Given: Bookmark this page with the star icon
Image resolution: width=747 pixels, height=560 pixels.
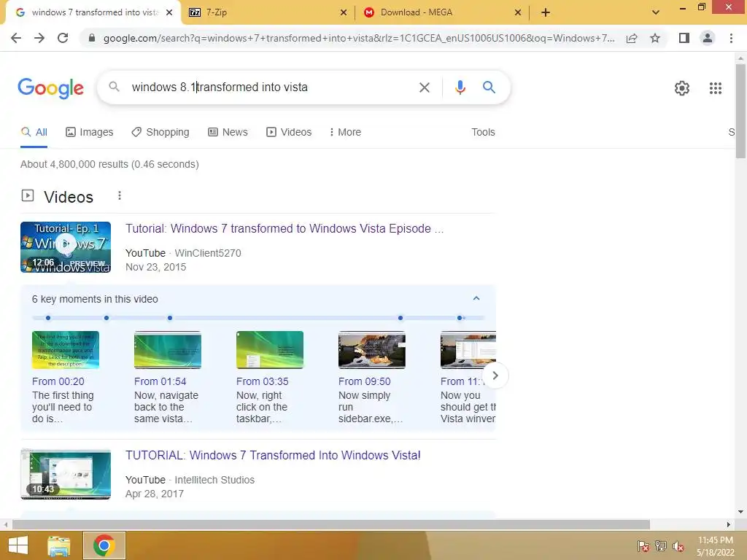Looking at the screenshot, I should pyautogui.click(x=655, y=38).
